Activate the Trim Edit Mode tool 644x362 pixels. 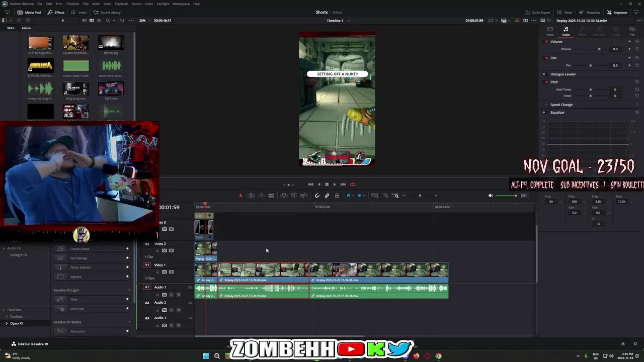pos(251,196)
